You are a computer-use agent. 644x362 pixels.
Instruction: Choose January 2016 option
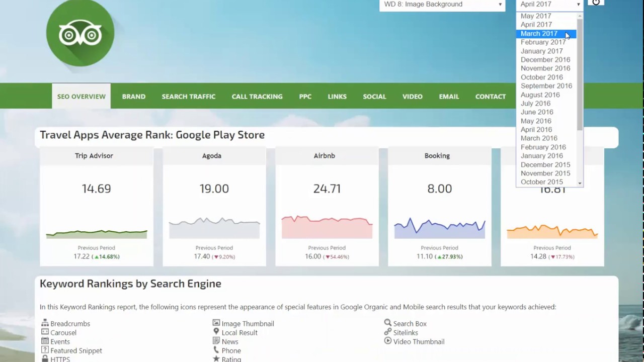(x=547, y=156)
